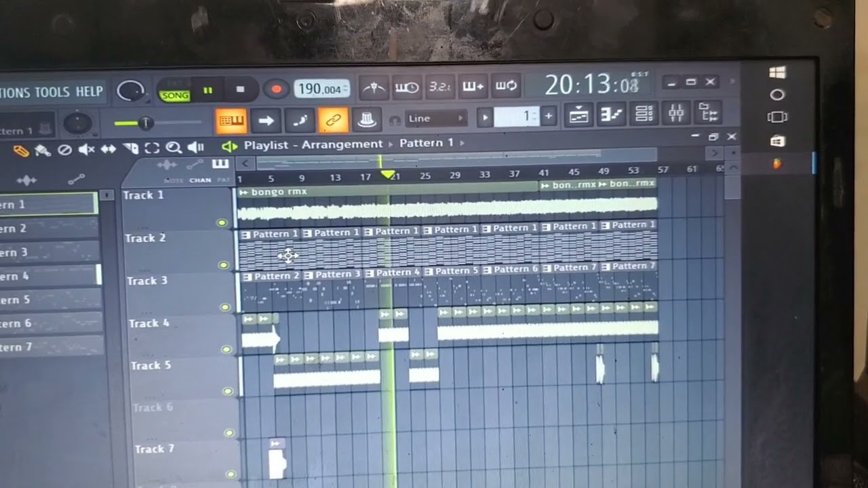This screenshot has width=868, height=488.
Task: Select the mute tool speaker icon
Action: 86,149
